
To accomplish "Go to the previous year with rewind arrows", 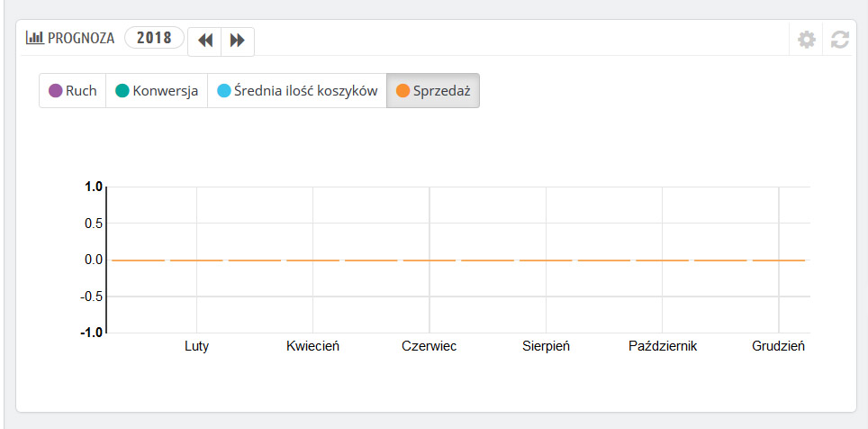I will click(205, 41).
